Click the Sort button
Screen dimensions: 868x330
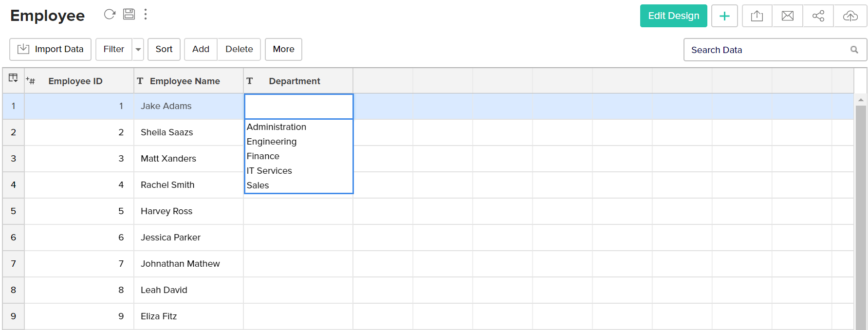(164, 49)
